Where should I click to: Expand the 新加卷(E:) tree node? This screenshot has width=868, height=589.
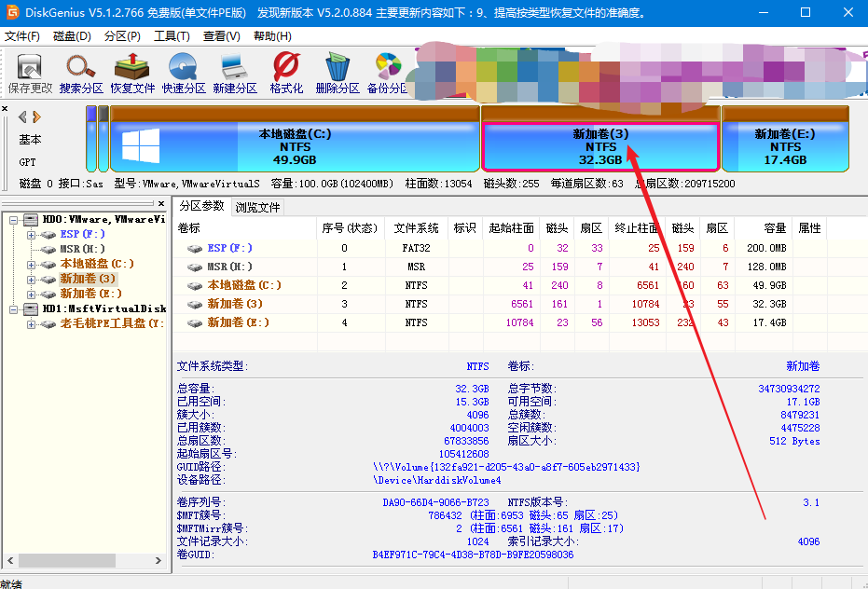[x=31, y=294]
